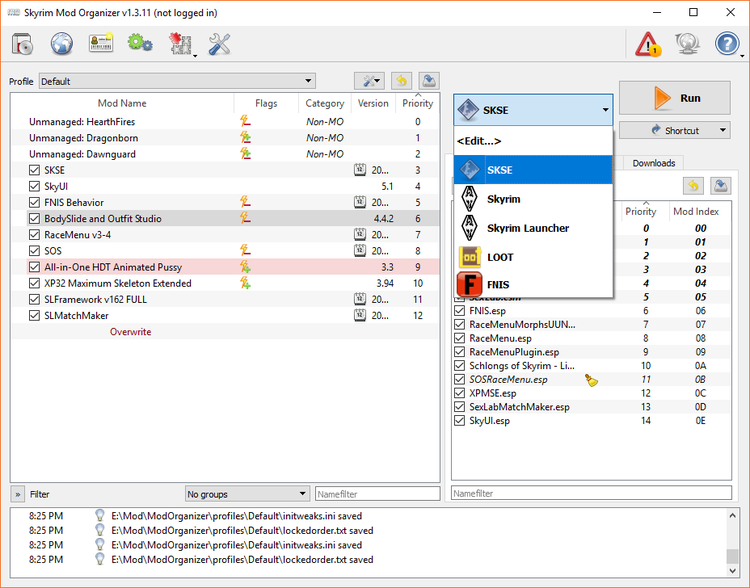
Task: Open the Settings wrench and screwdriver icon
Action: [x=220, y=44]
